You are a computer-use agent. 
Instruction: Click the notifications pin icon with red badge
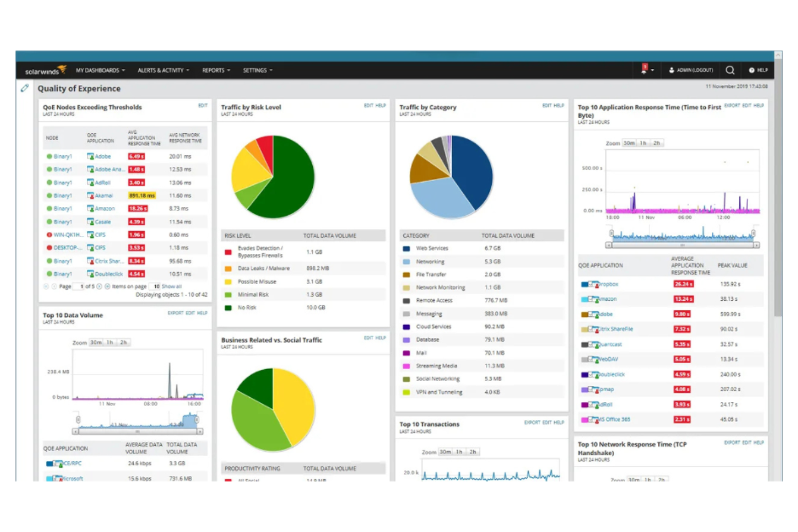[643, 70]
